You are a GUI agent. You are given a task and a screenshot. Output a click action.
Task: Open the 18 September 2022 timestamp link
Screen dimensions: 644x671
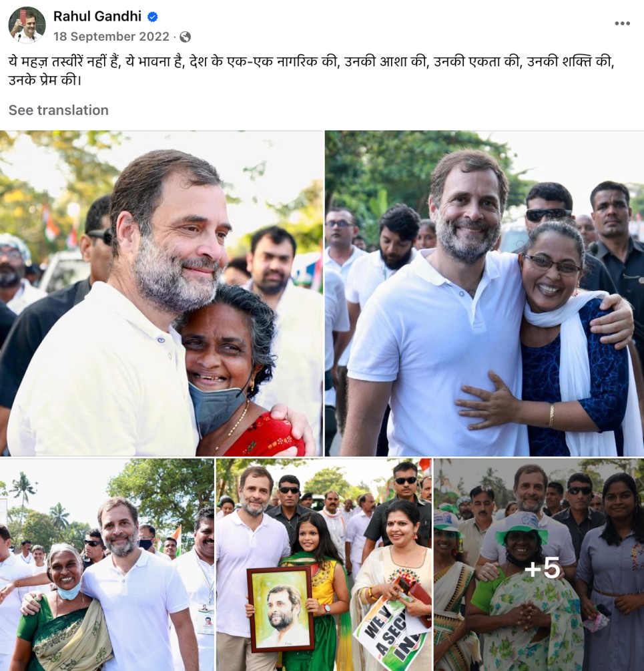tap(111, 36)
